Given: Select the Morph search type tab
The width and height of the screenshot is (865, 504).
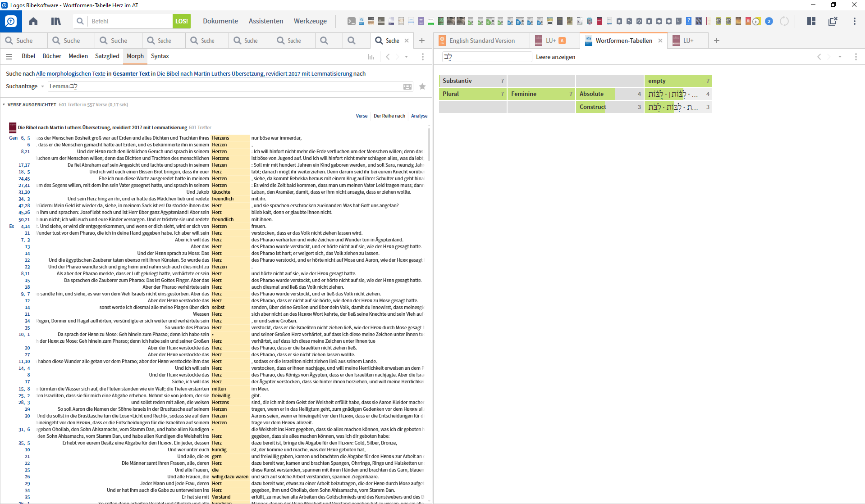Looking at the screenshot, I should [x=135, y=56].
